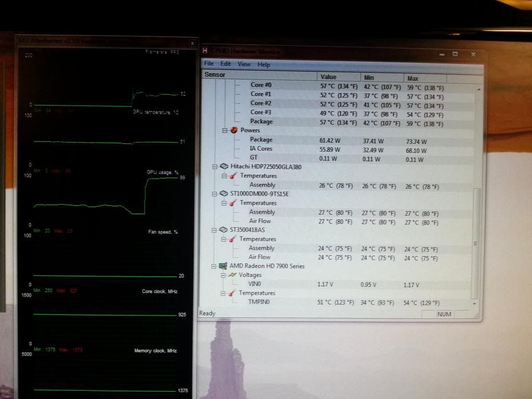Click the thermometer icon under Hitachi drive
532x399 pixels.
pyautogui.click(x=233, y=176)
